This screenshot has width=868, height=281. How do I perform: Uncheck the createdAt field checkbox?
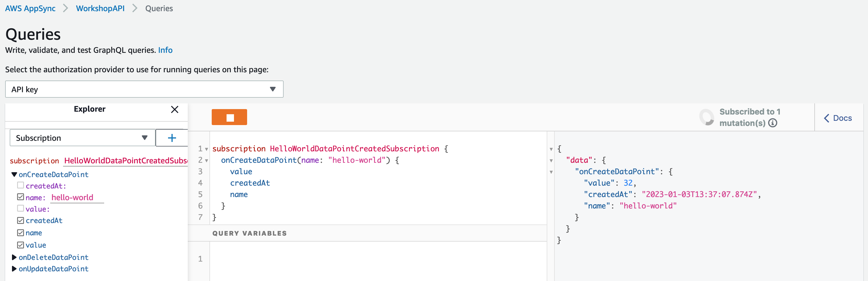21,221
